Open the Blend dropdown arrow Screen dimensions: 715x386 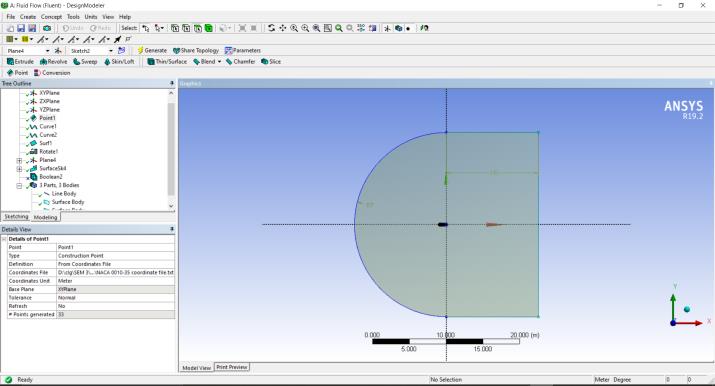click(x=219, y=62)
